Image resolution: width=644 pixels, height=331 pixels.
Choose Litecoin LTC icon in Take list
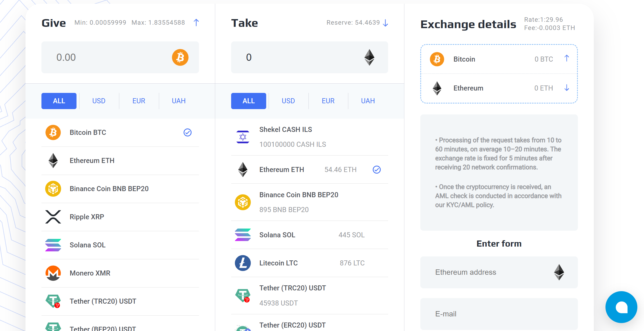tap(243, 263)
